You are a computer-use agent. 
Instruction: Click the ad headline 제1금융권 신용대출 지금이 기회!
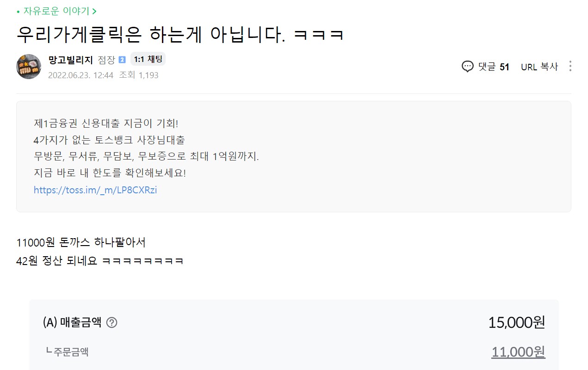(x=106, y=123)
